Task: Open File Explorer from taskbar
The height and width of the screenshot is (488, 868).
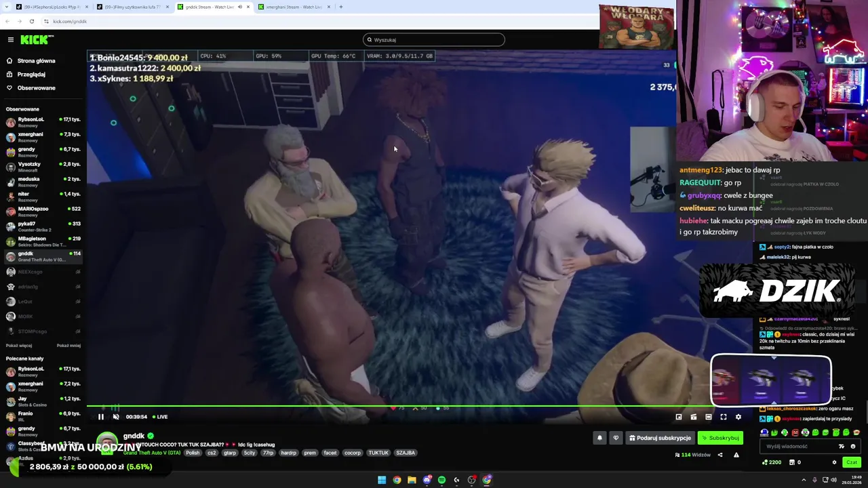Action: coord(412,480)
